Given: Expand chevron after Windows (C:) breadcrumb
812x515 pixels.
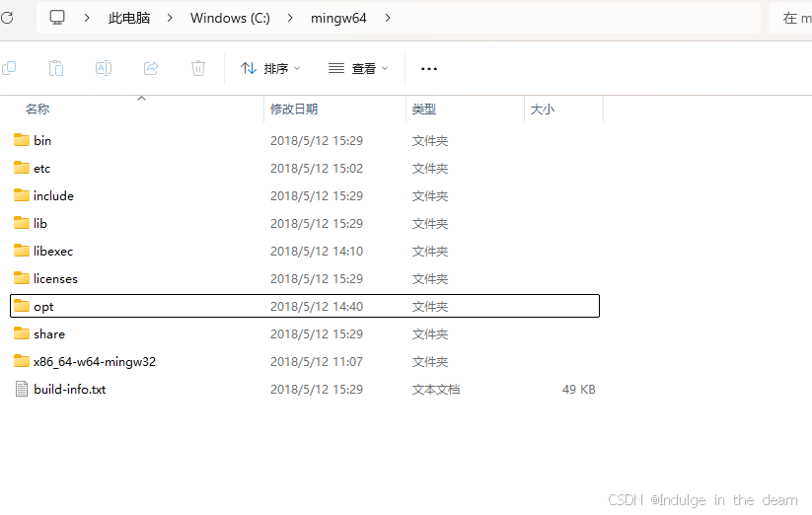Looking at the screenshot, I should [290, 18].
